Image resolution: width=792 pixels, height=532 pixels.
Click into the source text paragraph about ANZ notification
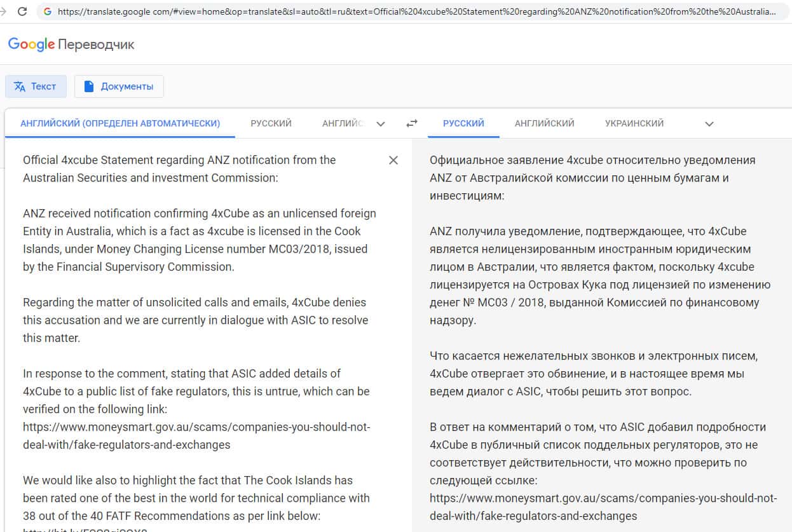point(200,240)
